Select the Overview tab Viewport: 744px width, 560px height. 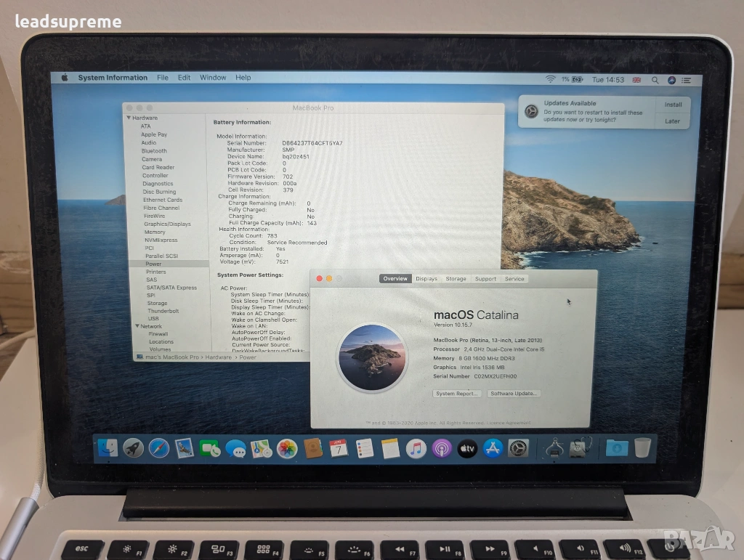coord(395,279)
